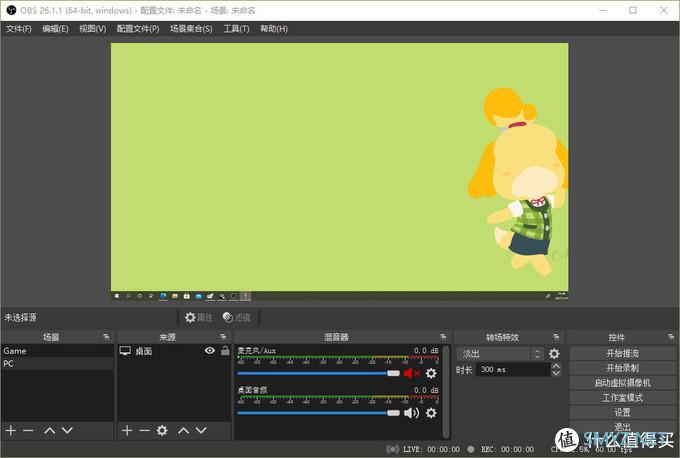Click the OBS preview canvas
This screenshot has width=680, height=458.
pos(340,172)
